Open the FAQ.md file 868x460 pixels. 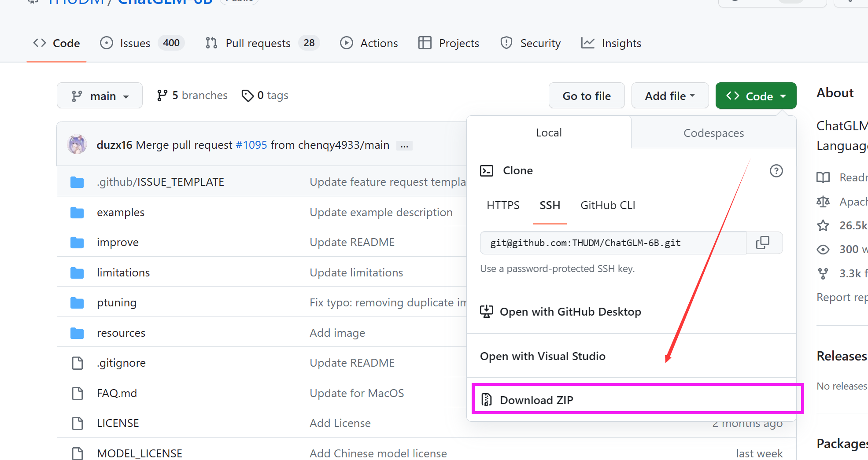117,393
